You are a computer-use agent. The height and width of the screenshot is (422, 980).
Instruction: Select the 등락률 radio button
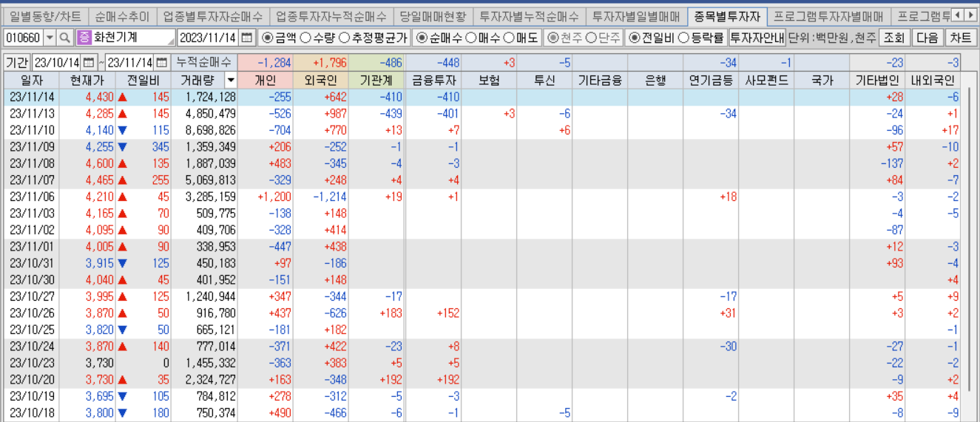[x=683, y=38]
